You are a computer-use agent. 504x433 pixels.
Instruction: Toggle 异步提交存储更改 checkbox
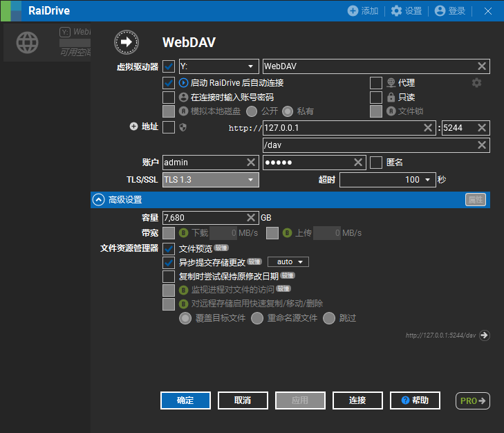(169, 263)
